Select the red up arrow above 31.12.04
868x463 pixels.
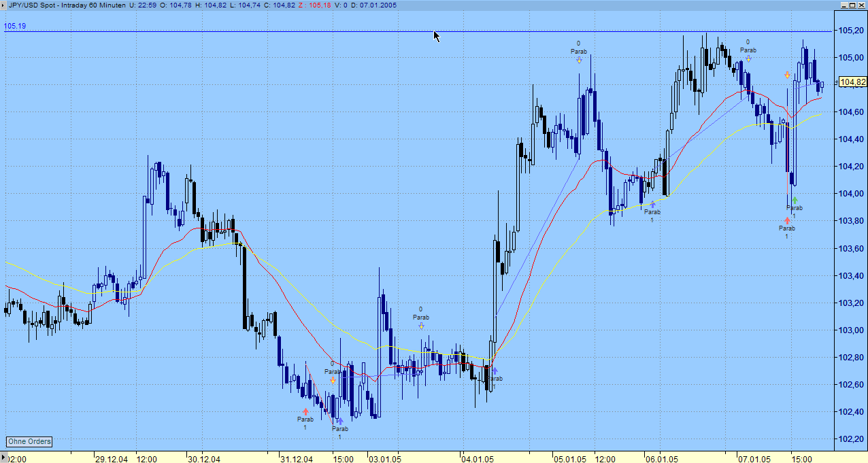[x=305, y=411]
